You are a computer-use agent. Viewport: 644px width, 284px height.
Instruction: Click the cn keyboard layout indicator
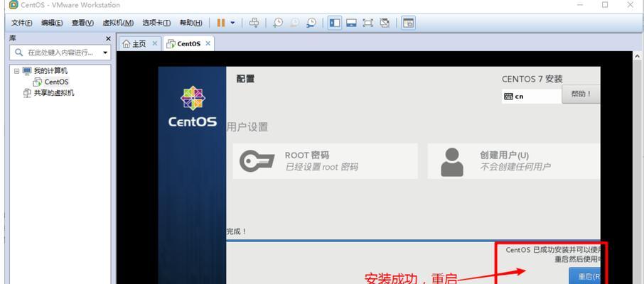pos(532,97)
